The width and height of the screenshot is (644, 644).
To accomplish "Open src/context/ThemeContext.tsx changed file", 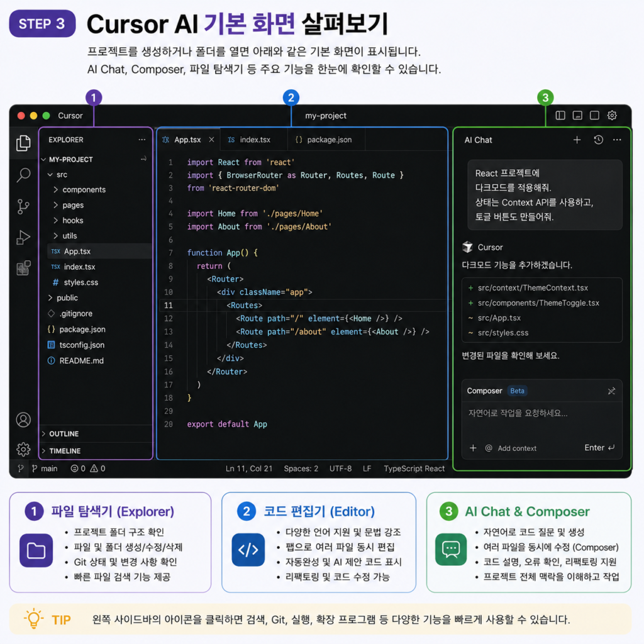I will (533, 288).
